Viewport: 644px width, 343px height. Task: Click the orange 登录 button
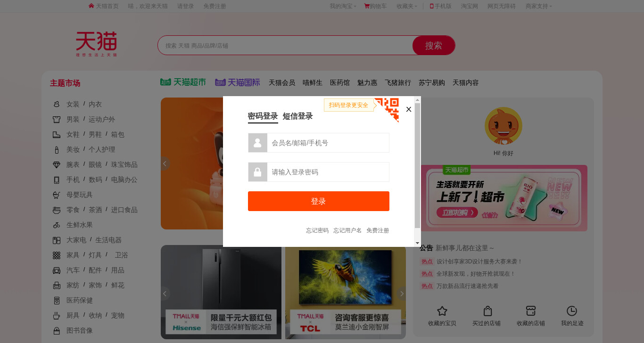click(x=319, y=201)
